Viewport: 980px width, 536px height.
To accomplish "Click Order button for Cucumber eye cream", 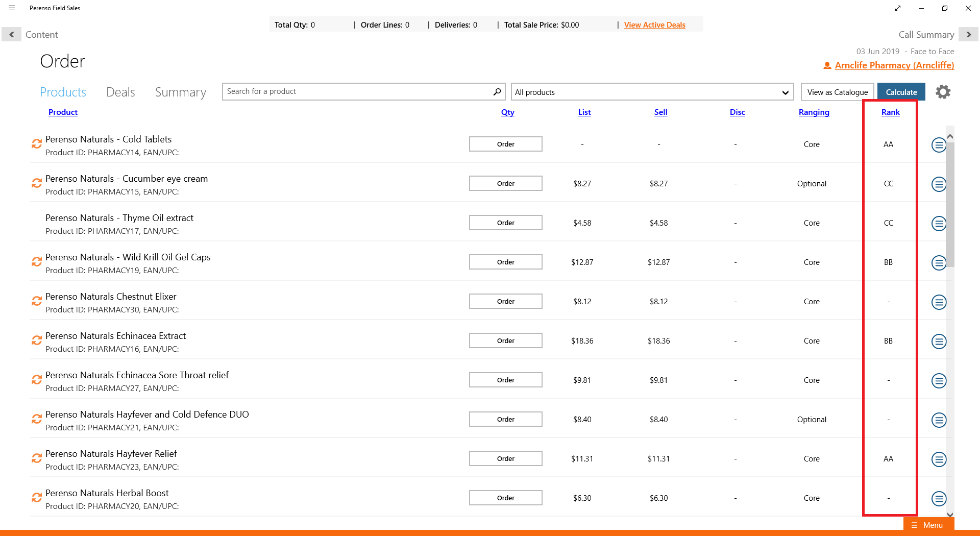I will pos(505,183).
